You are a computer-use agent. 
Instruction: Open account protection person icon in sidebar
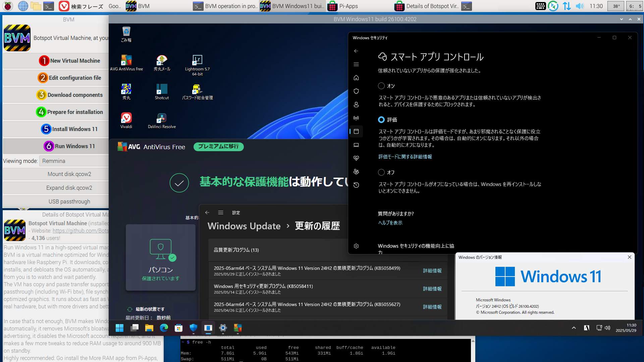coord(356,105)
